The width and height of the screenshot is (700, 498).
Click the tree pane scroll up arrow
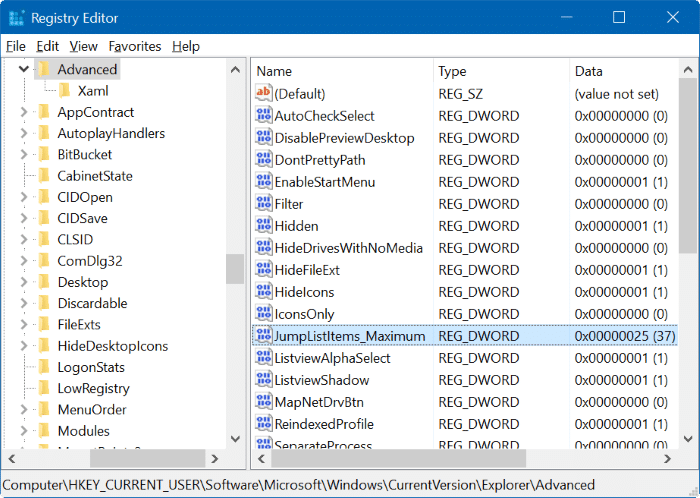(x=235, y=70)
